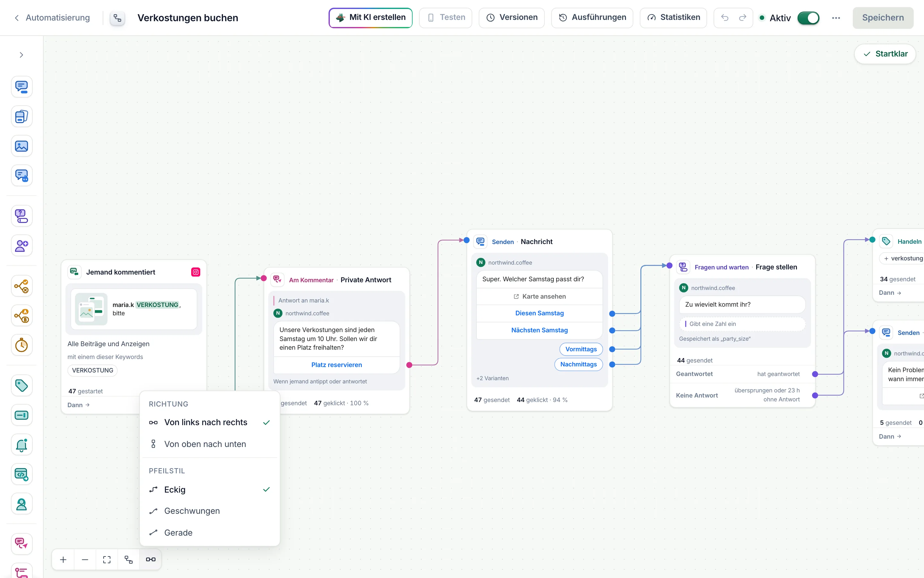Image resolution: width=924 pixels, height=578 pixels.
Task: Undo the last change
Action: (x=725, y=18)
